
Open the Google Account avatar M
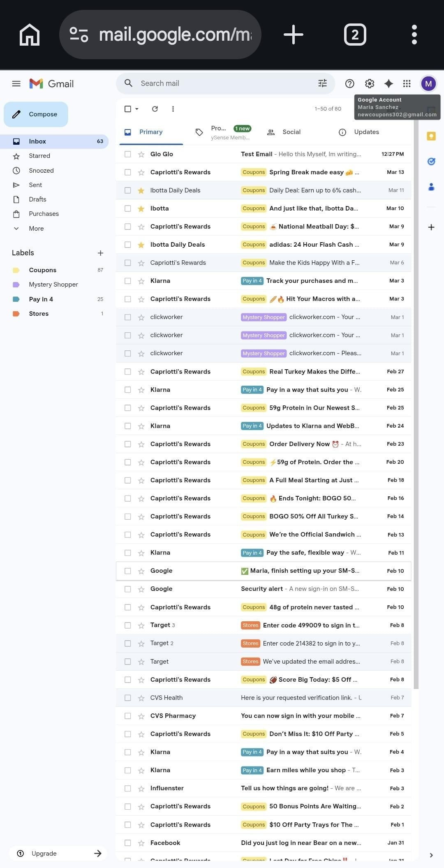pyautogui.click(x=428, y=84)
